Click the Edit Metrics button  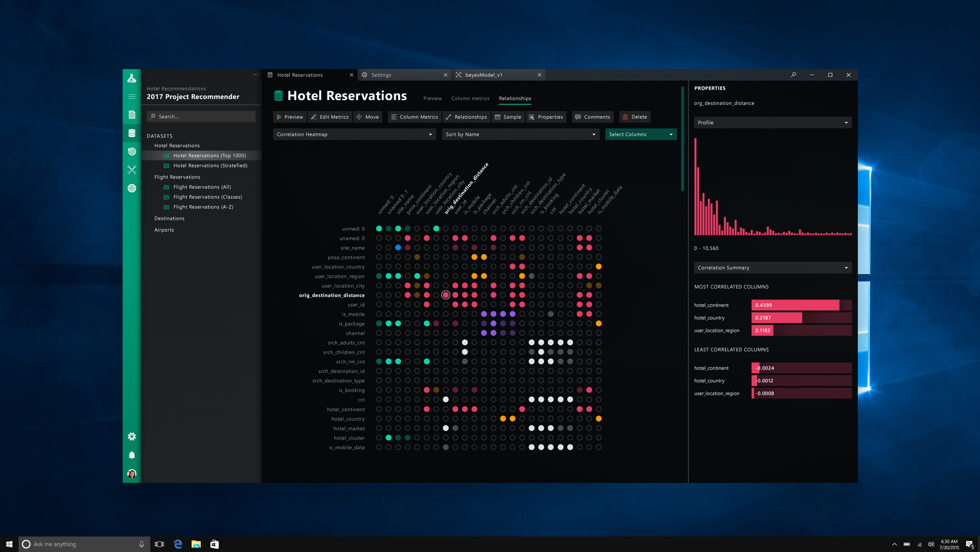pos(329,117)
